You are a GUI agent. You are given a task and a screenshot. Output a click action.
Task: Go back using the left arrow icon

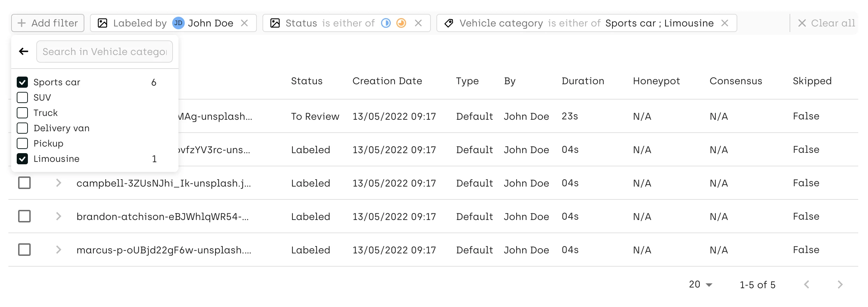coord(24,52)
